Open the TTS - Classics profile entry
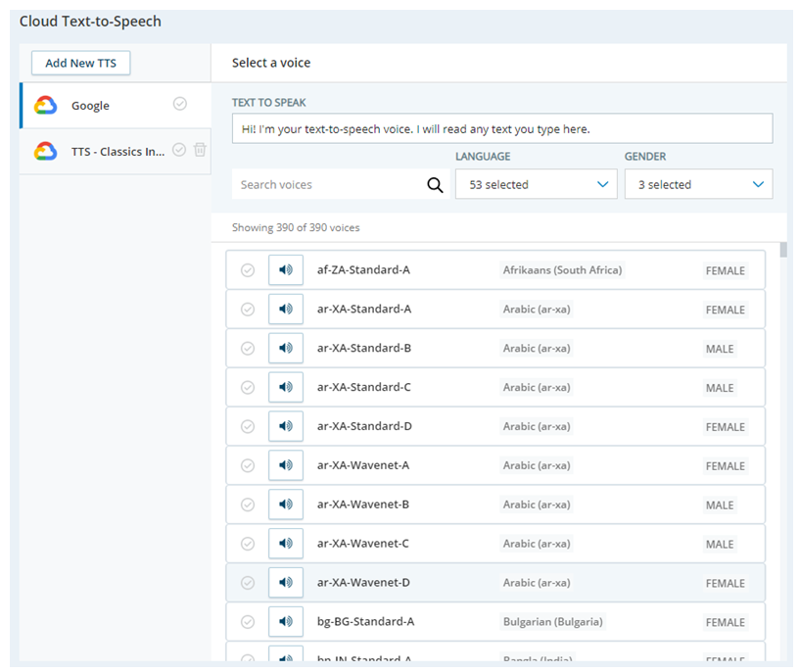This screenshot has width=798, height=672. pyautogui.click(x=116, y=152)
